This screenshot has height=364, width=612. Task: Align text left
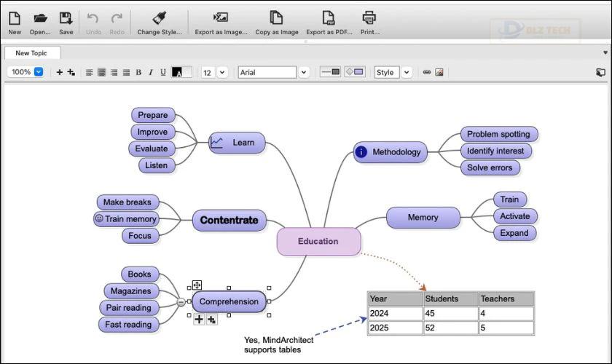point(89,72)
